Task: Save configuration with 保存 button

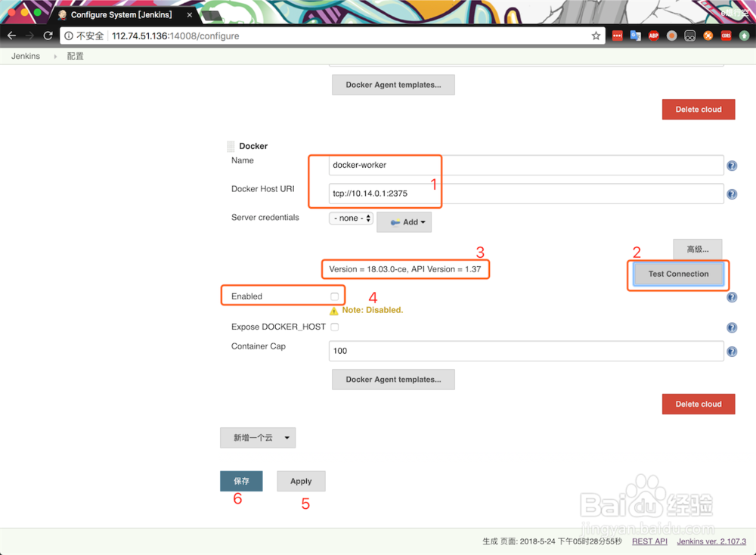Action: pyautogui.click(x=242, y=481)
